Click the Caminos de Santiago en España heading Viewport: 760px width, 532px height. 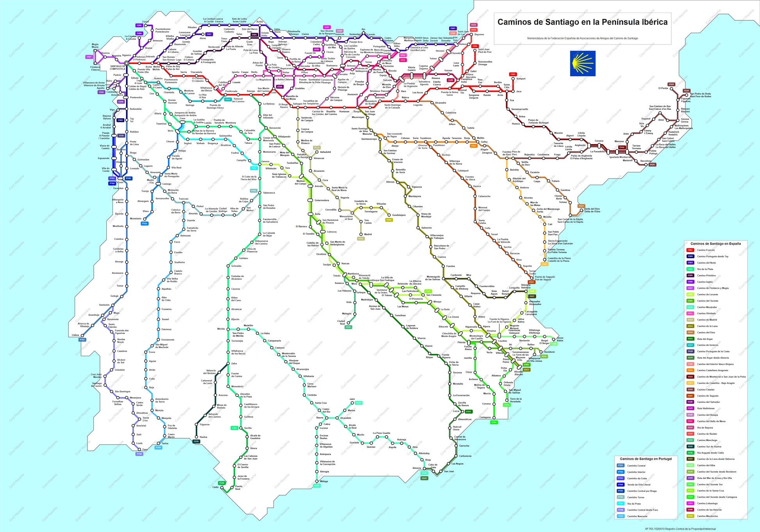(x=715, y=244)
